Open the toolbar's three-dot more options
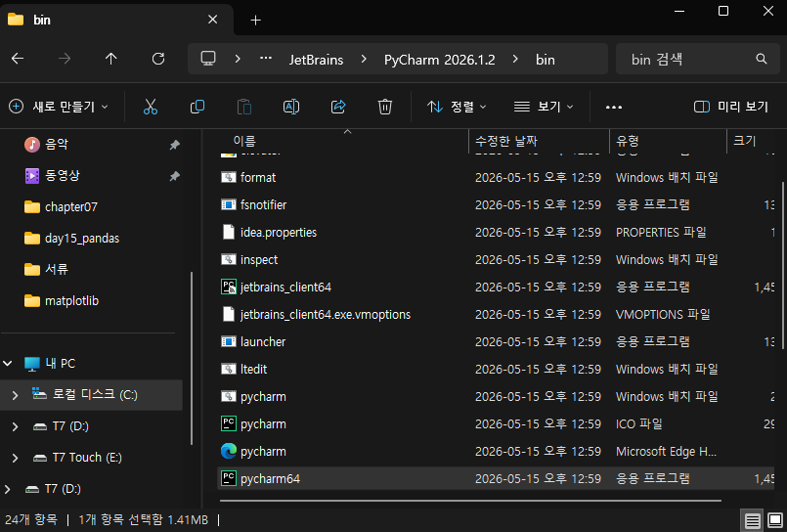Image resolution: width=787 pixels, height=532 pixels. point(613,107)
